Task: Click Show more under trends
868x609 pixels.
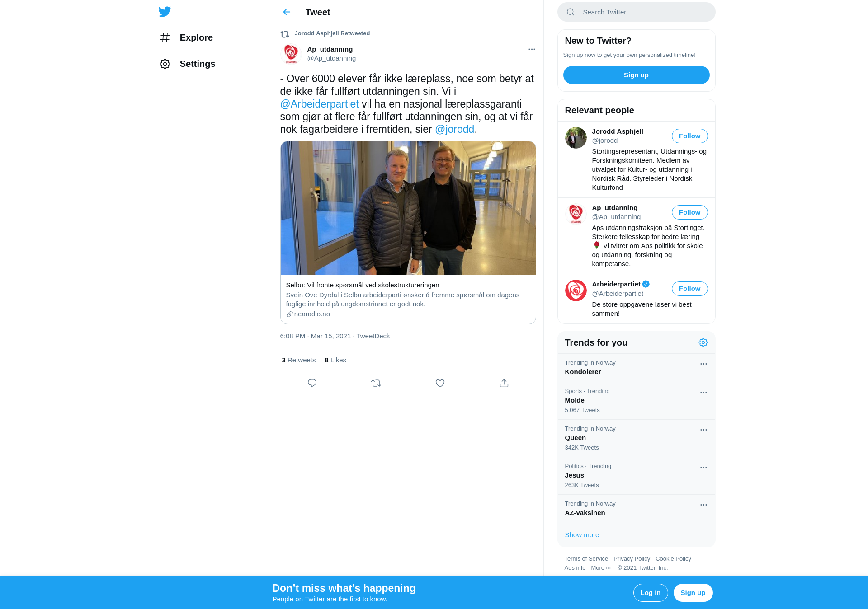Action: pos(582,535)
